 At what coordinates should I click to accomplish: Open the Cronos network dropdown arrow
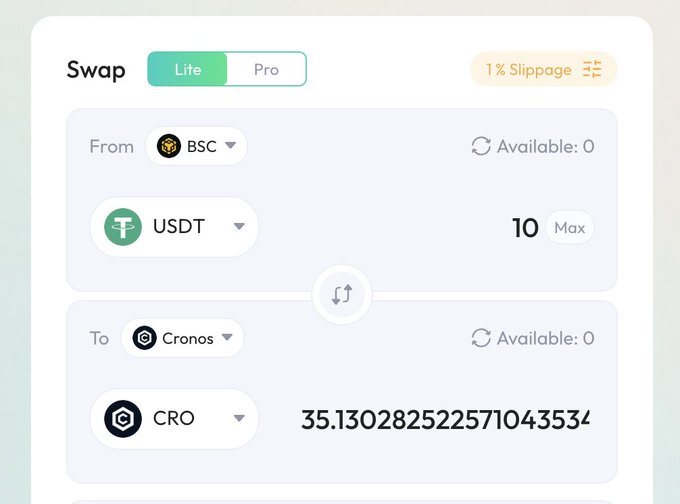[x=227, y=338]
